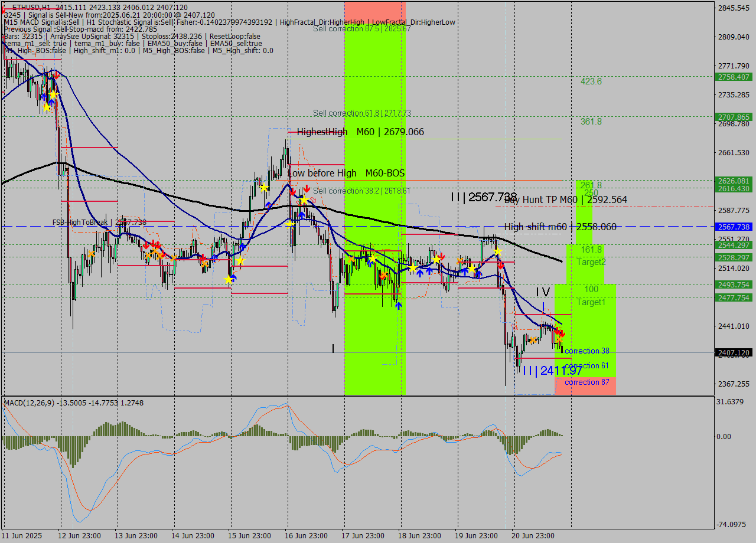This screenshot has height=543, width=756.
Task: Click the red arrow marker at the top-left chart start
Action: (56, 76)
